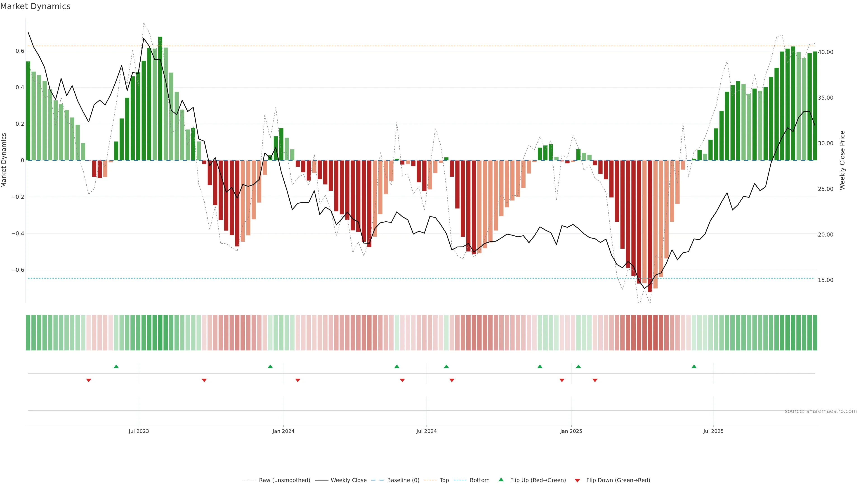
Task: Click the source: sharemaestro.com text
Action: [821, 411]
